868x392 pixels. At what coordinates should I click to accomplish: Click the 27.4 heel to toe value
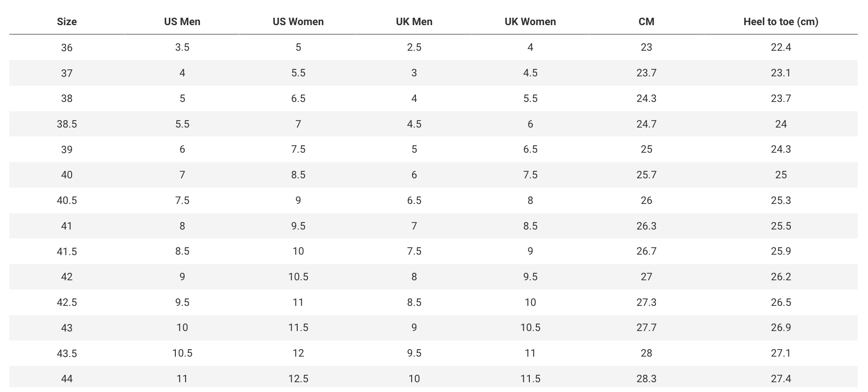point(781,378)
